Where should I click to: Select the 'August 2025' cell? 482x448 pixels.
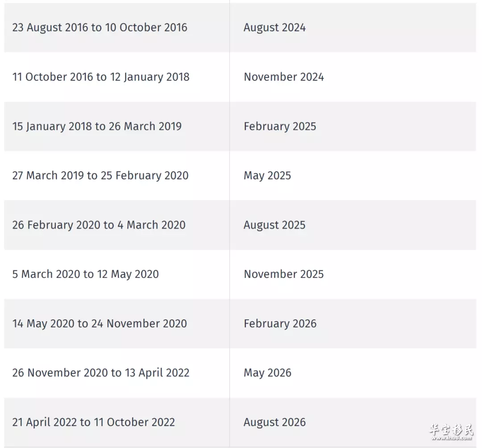click(353, 225)
